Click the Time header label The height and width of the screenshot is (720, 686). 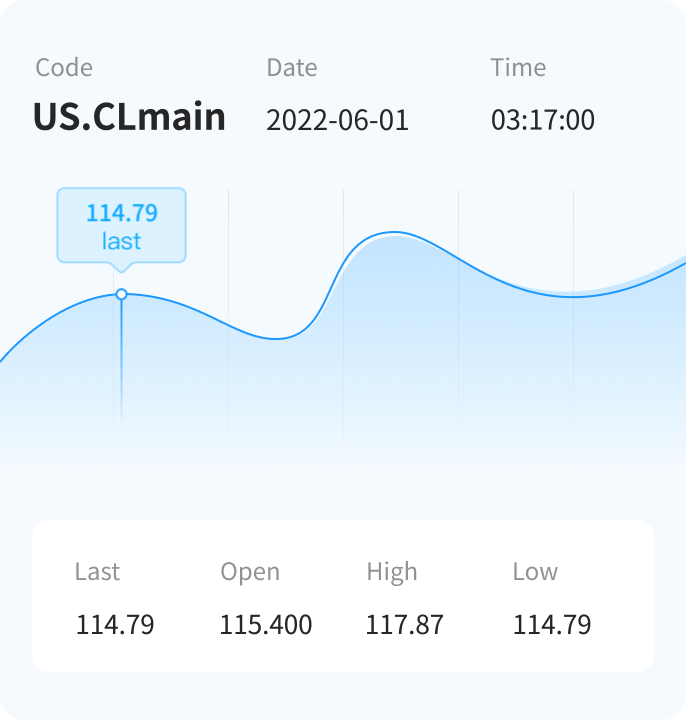[x=518, y=68]
